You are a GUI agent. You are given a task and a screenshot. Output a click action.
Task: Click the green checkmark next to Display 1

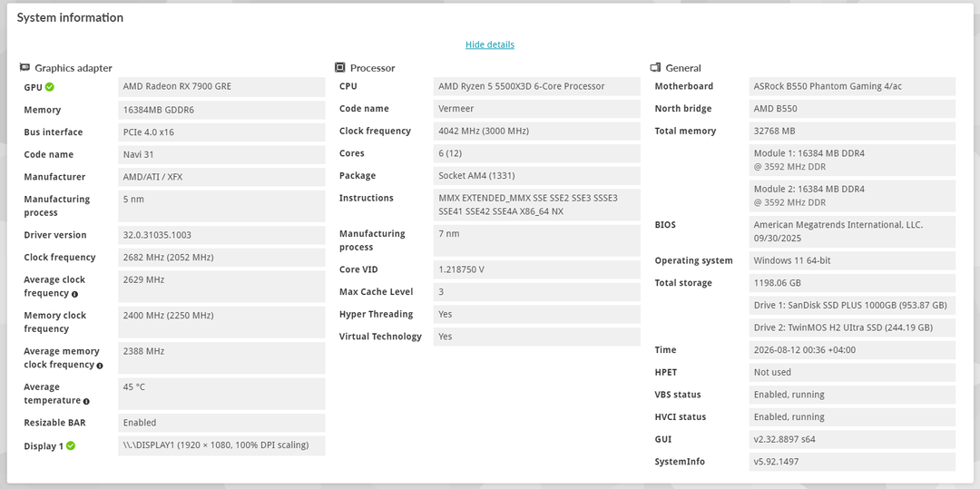pyautogui.click(x=71, y=446)
